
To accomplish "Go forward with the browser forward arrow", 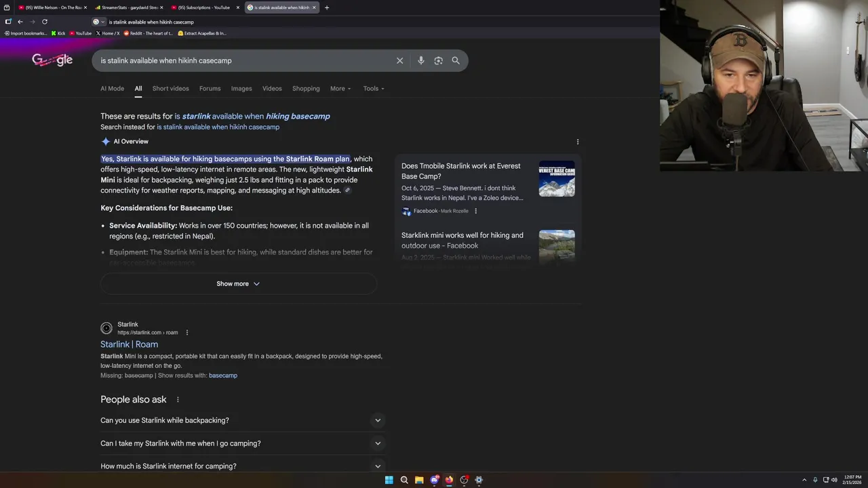I will pos(32,22).
